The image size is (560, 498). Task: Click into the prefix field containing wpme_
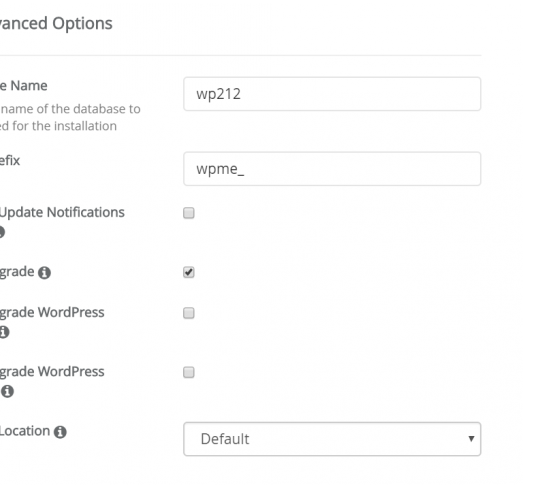[x=332, y=169]
